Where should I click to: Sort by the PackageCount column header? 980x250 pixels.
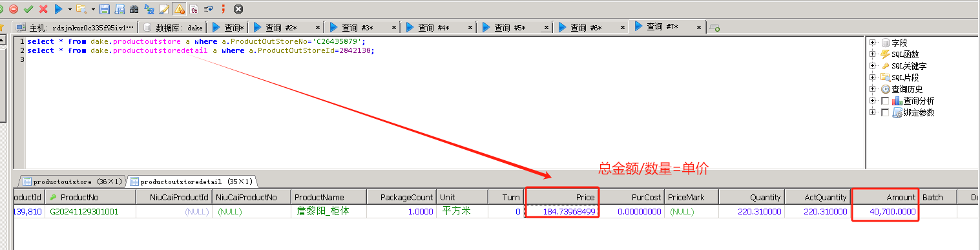(x=402, y=197)
